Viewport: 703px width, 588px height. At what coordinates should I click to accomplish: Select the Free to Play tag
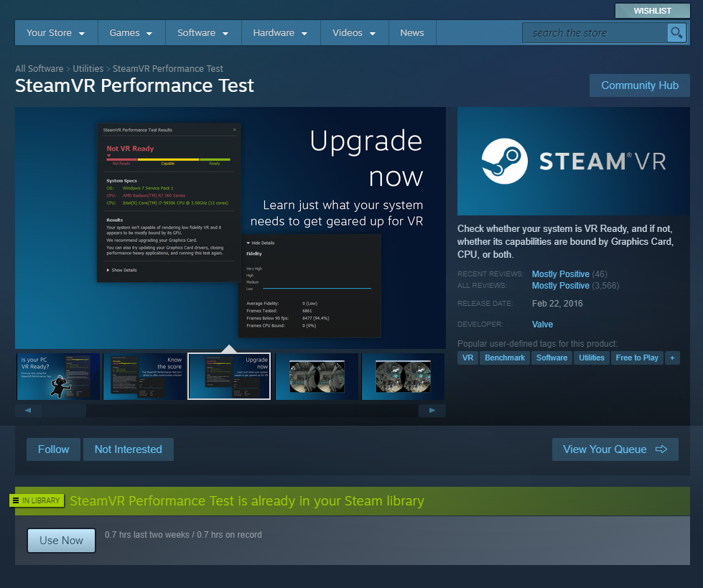(637, 358)
